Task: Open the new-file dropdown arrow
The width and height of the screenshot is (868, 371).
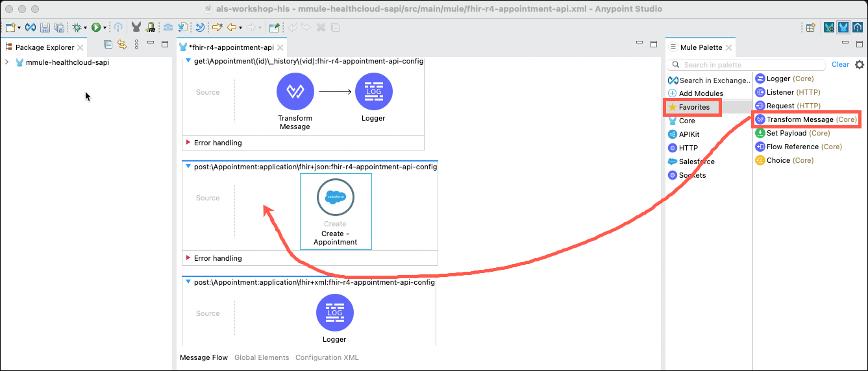Action: (19, 28)
